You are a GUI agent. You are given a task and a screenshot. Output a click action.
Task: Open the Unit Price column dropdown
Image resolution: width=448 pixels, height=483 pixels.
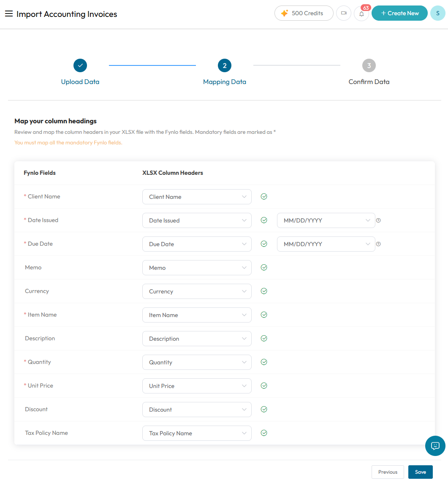[x=197, y=386]
